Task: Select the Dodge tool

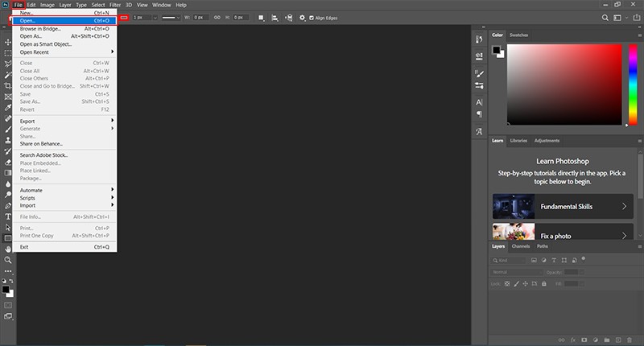Action: (x=8, y=195)
